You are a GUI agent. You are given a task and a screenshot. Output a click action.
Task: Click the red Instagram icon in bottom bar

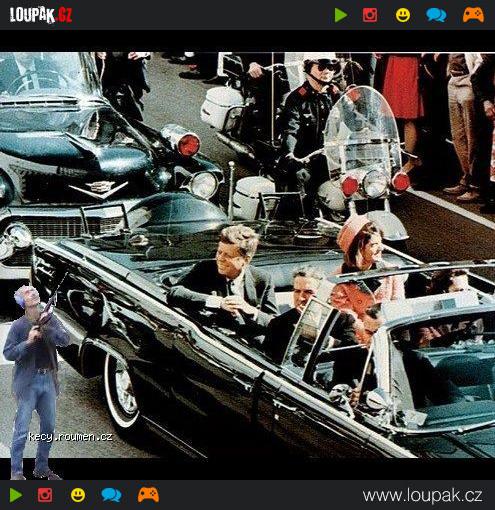click(x=45, y=495)
